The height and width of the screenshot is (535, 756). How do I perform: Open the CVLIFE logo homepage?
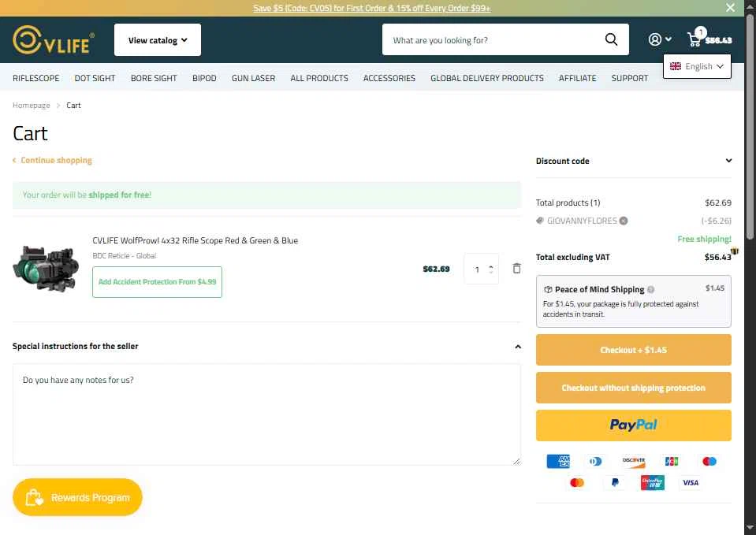(x=54, y=39)
